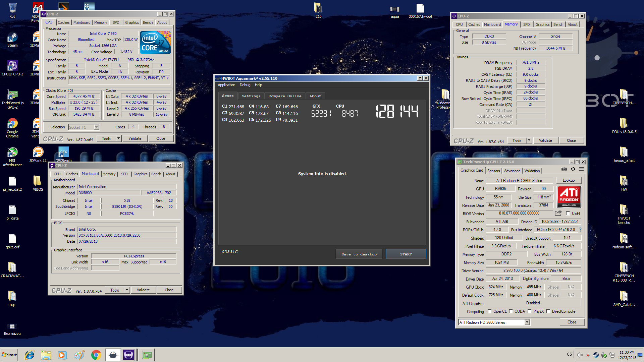
Task: Open the TechPowerUp GPU-Z desktop icon
Action: (12, 99)
